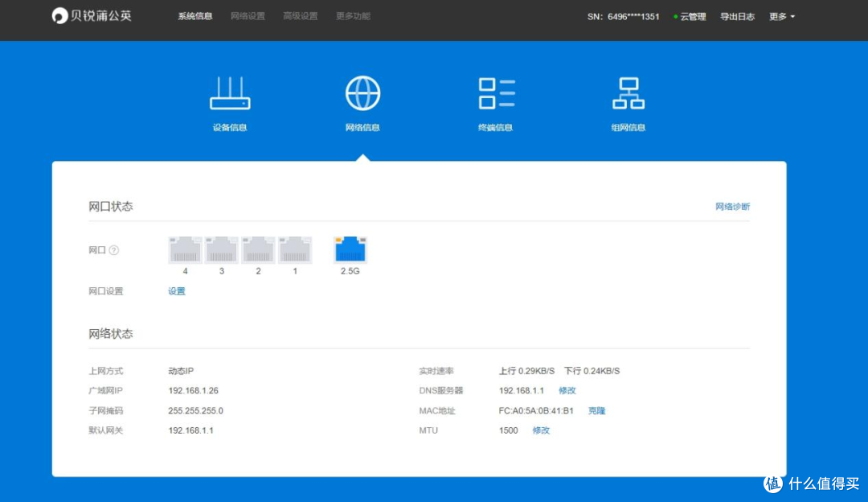Click the MAC address FC:A0:5A:0B:41:B1
868x502 pixels.
(x=536, y=410)
